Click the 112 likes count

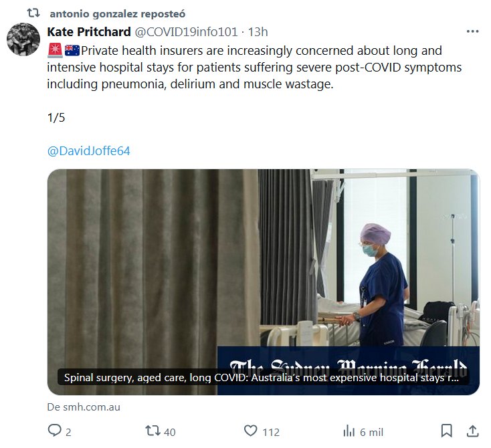270,432
